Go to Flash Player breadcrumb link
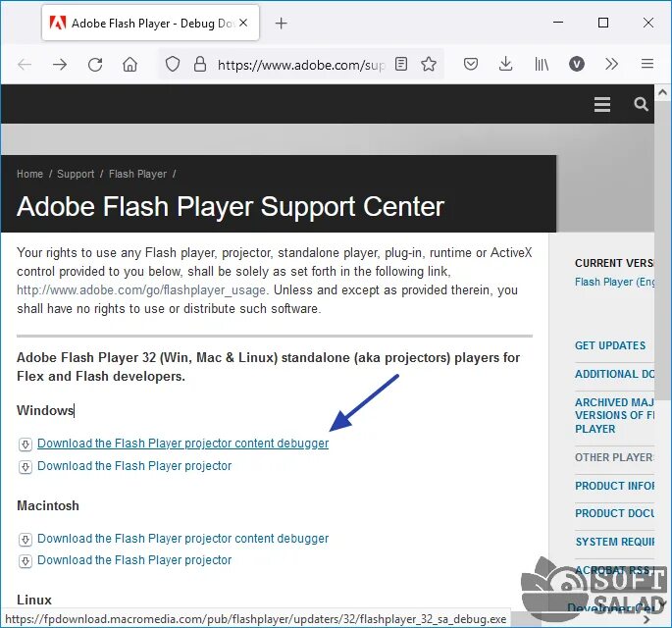Viewport: 672px width, 628px height. [138, 174]
